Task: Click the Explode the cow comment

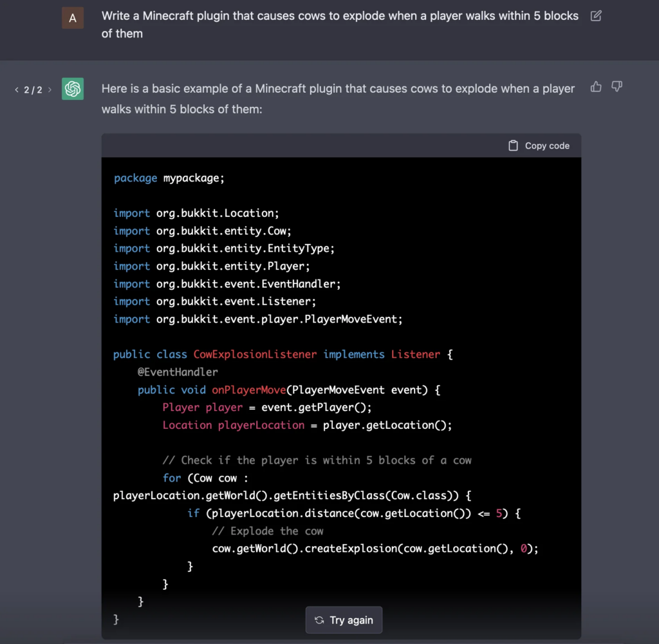Action: coord(268,531)
